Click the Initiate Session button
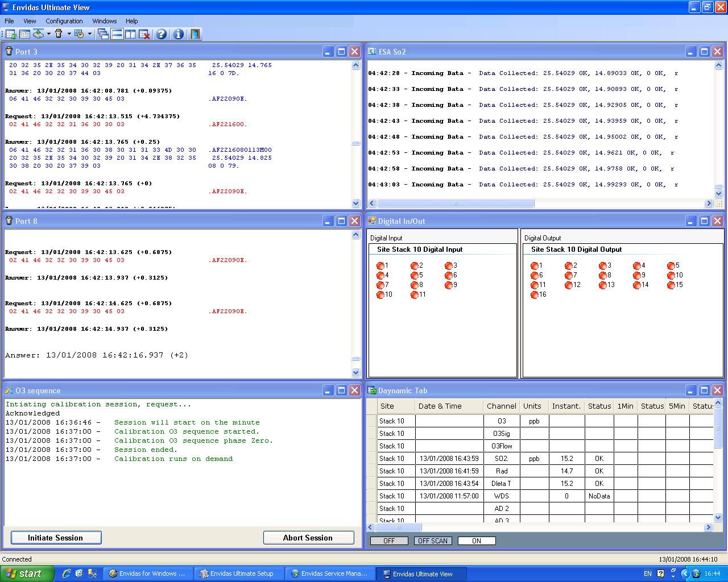This screenshot has width=728, height=582. point(56,537)
